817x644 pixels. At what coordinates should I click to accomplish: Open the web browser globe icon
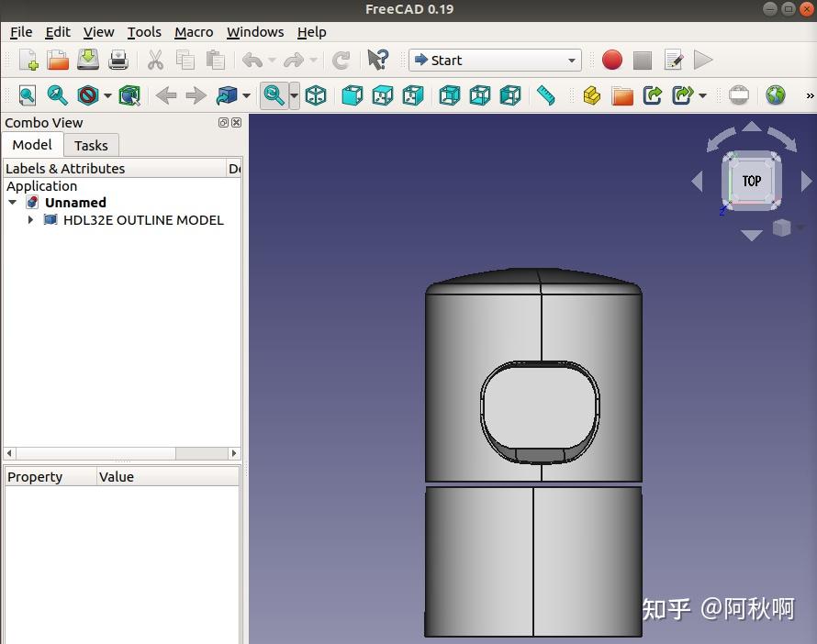[x=776, y=95]
